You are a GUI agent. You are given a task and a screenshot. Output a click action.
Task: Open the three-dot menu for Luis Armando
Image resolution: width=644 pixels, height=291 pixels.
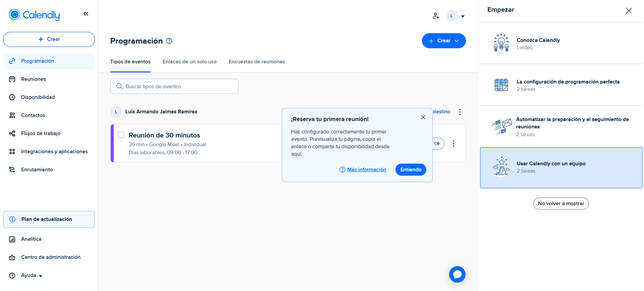(x=460, y=112)
